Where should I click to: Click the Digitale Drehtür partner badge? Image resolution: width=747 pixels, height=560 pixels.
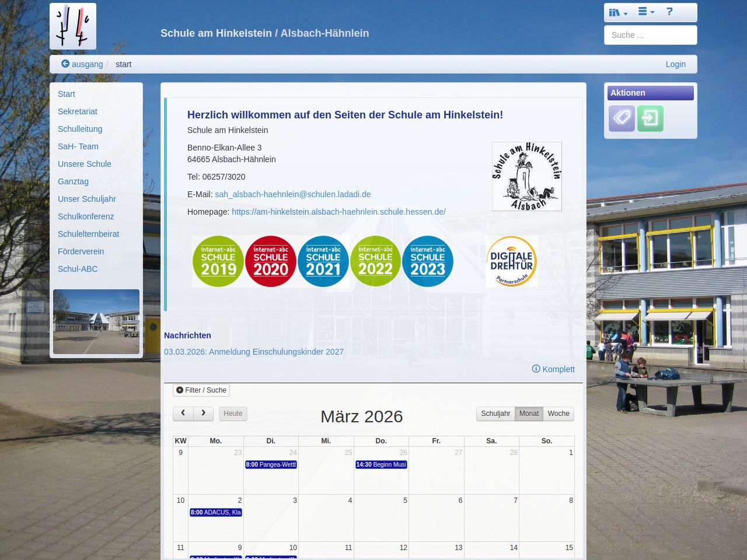pos(512,261)
